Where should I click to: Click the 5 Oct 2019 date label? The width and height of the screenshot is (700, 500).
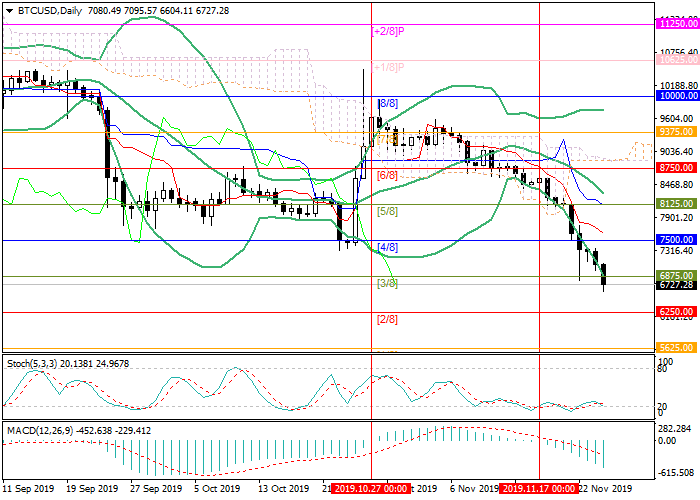[218, 488]
